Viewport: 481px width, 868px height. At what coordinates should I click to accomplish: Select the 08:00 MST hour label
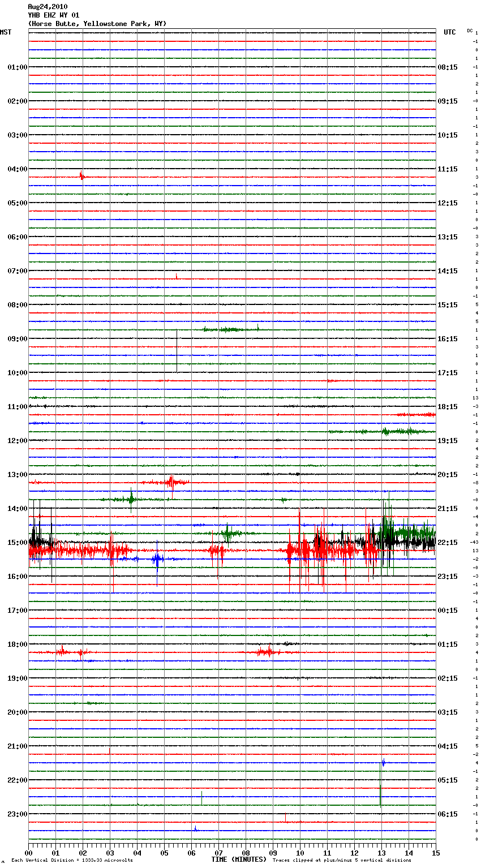18,305
